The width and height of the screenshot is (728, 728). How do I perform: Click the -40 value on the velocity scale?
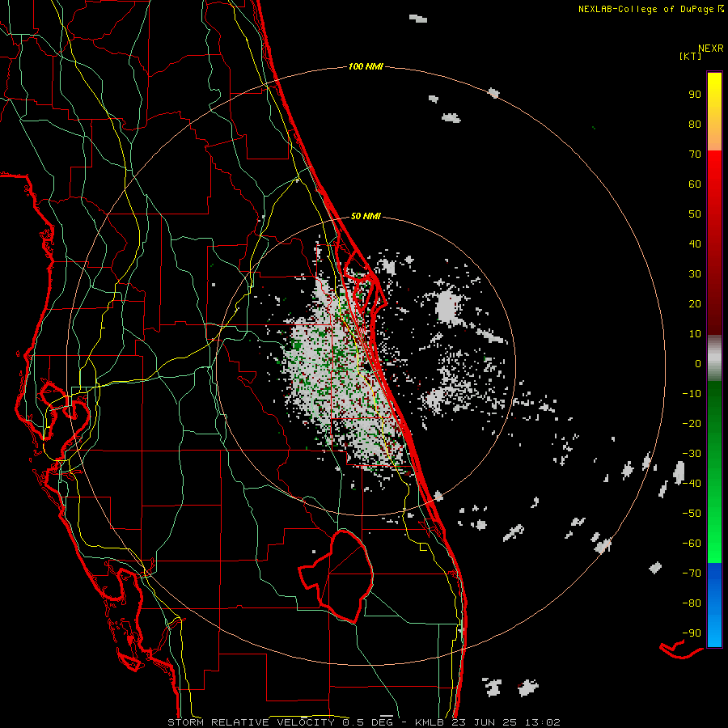click(692, 484)
